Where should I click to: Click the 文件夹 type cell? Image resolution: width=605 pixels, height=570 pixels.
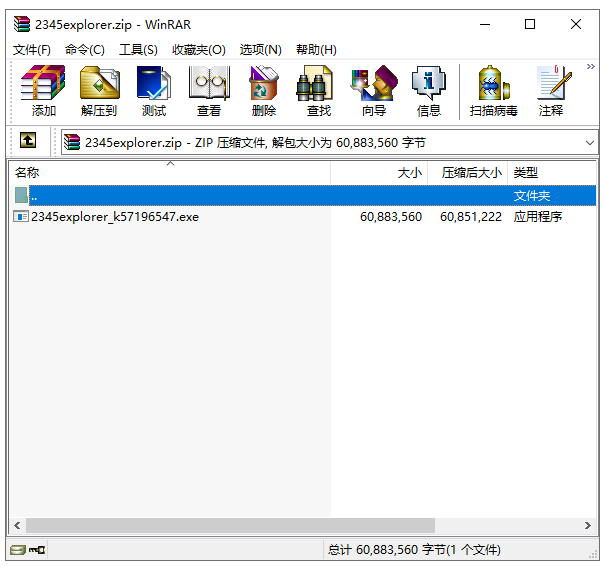(532, 196)
